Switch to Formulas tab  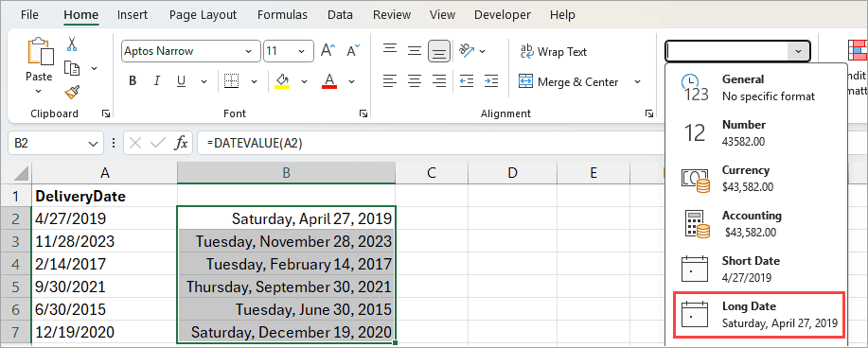pos(282,15)
